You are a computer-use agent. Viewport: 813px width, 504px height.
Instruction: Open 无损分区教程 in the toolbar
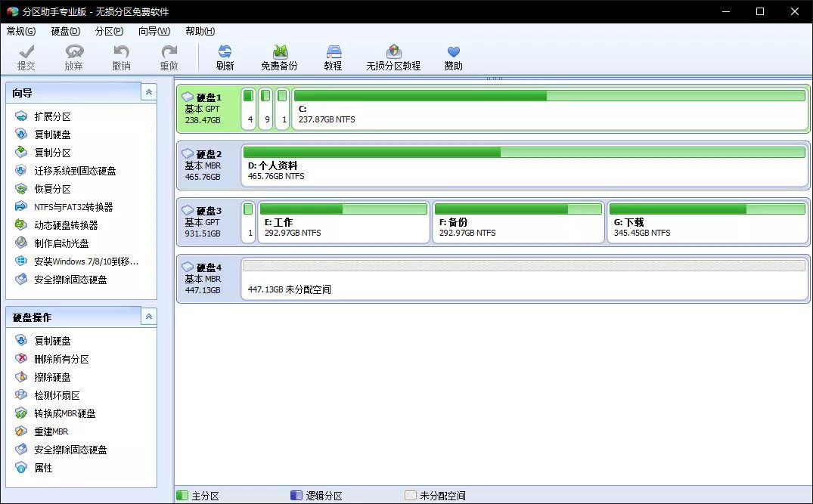coord(393,57)
